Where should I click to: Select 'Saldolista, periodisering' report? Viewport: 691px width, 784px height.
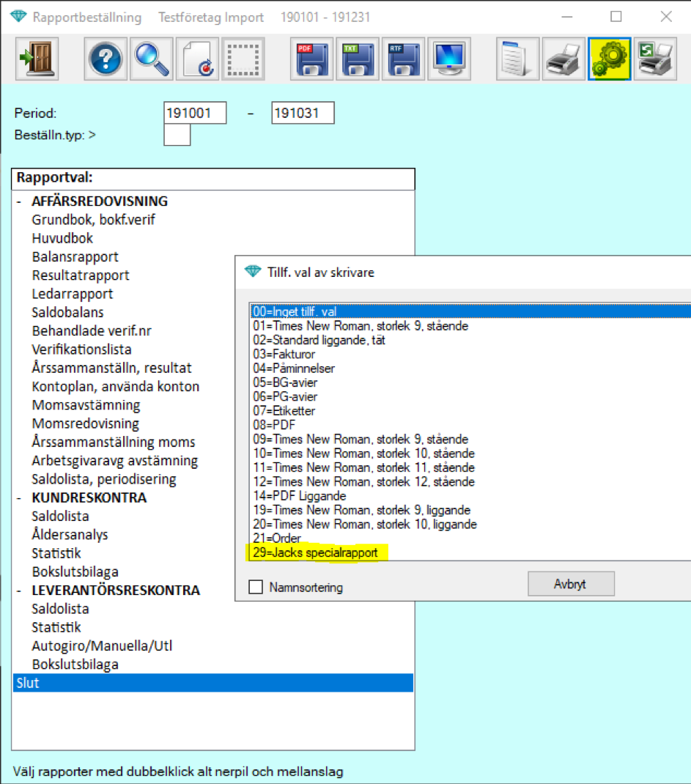104,479
